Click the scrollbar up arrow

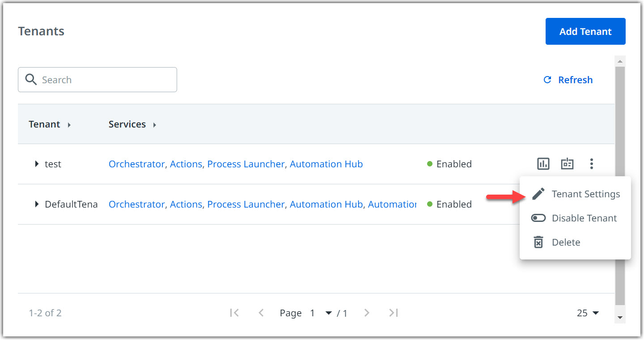click(620, 61)
